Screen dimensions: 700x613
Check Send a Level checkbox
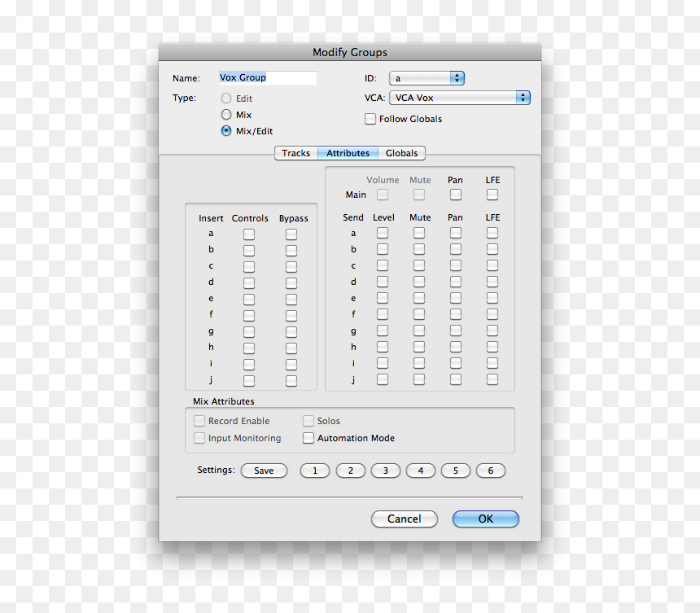pos(383,233)
